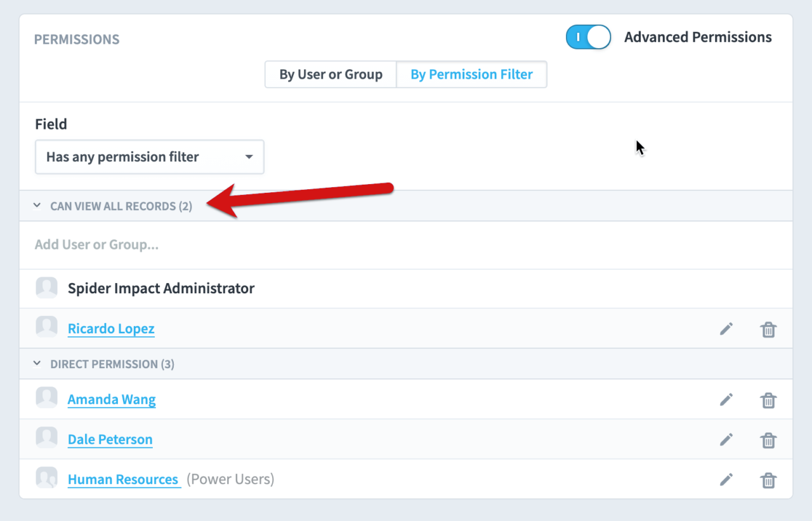Viewport: 812px width, 521px height.
Task: Disable the Advanced Permissions toggle
Action: pos(588,37)
